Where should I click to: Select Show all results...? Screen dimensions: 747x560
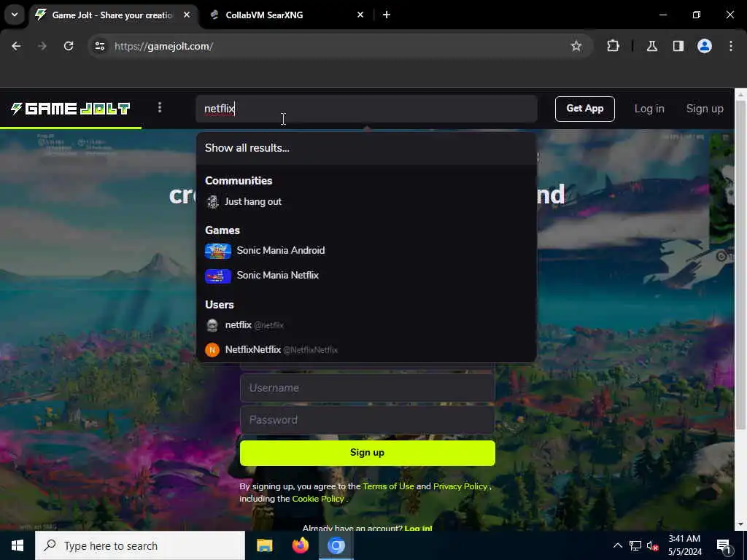pos(366,148)
